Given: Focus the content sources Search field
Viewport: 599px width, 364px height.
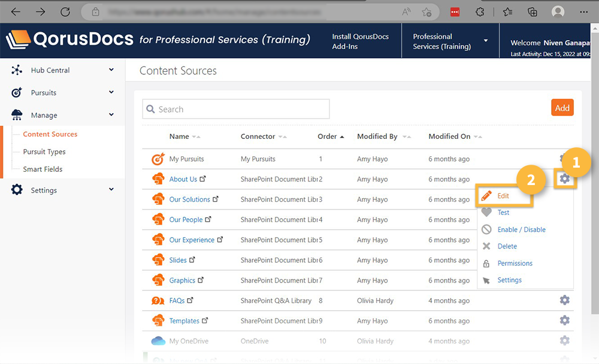Looking at the screenshot, I should pos(235,109).
